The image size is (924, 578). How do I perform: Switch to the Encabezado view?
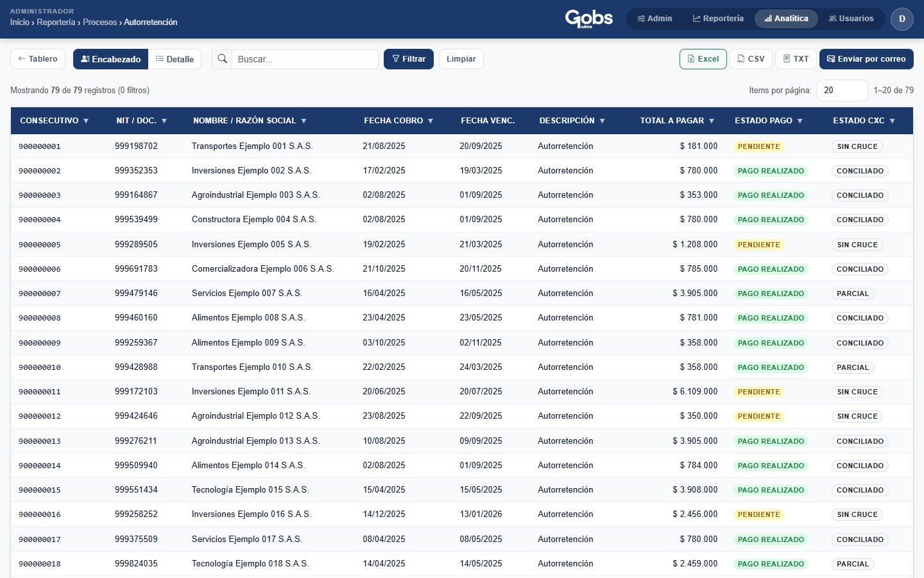110,59
